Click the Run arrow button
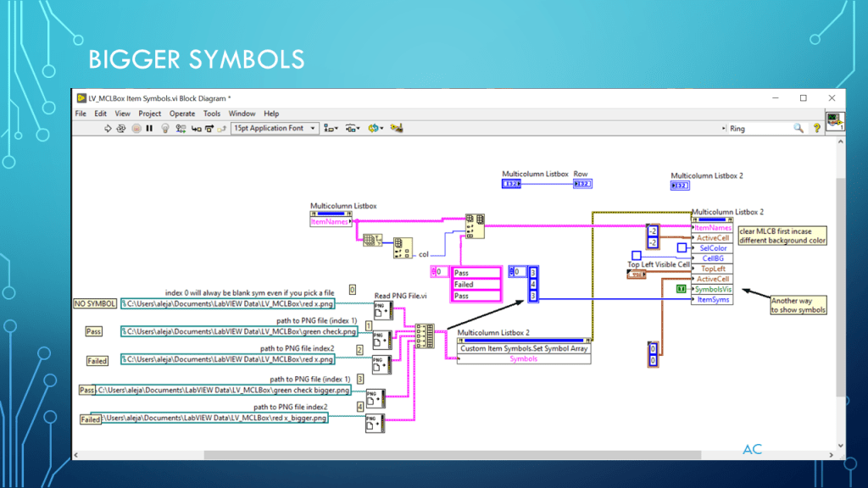The image size is (868, 488). 108,129
